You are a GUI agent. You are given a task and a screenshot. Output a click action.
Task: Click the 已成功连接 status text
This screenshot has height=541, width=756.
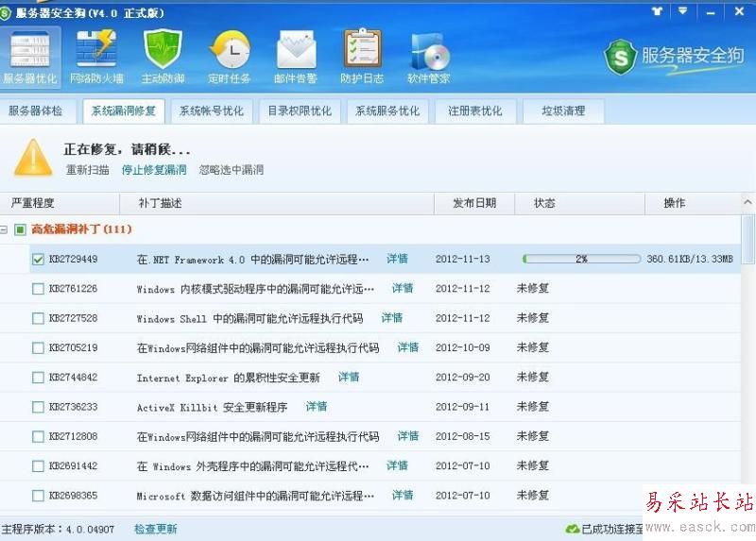point(612,530)
